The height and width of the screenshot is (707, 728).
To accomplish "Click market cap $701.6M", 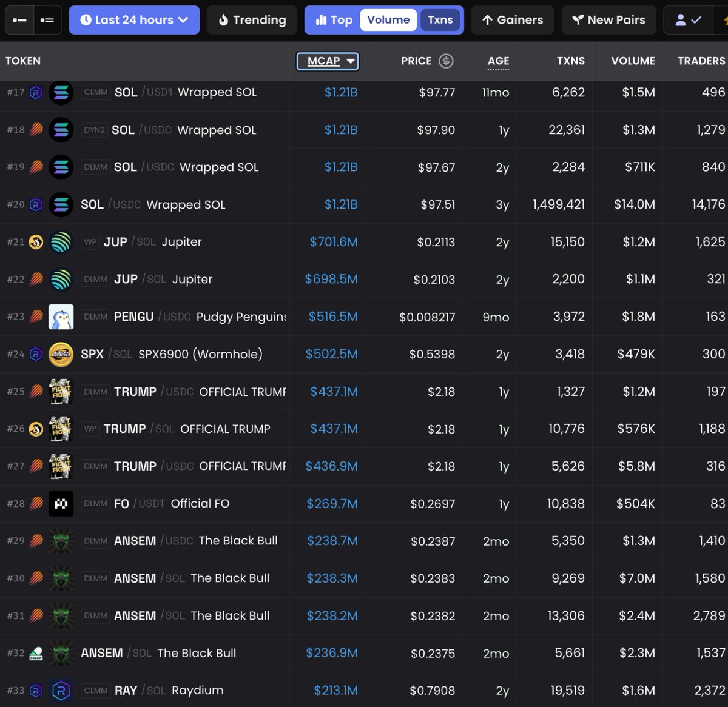I will pos(334,242).
